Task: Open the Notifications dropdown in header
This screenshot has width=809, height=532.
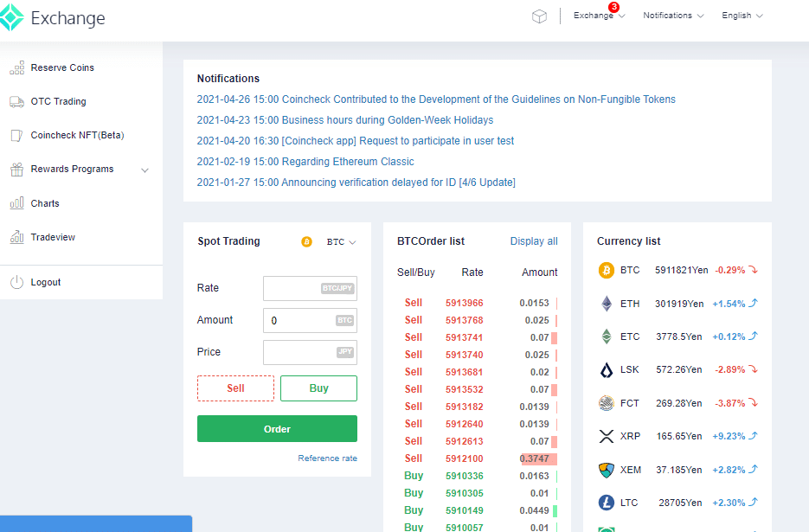Action: pos(672,16)
